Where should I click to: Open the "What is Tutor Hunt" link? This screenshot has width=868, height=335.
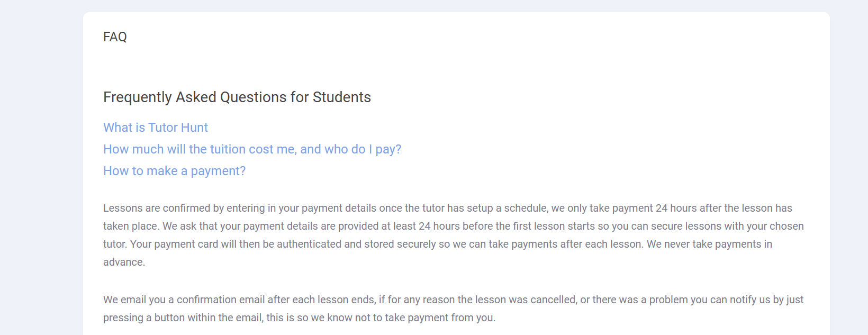pyautogui.click(x=156, y=128)
